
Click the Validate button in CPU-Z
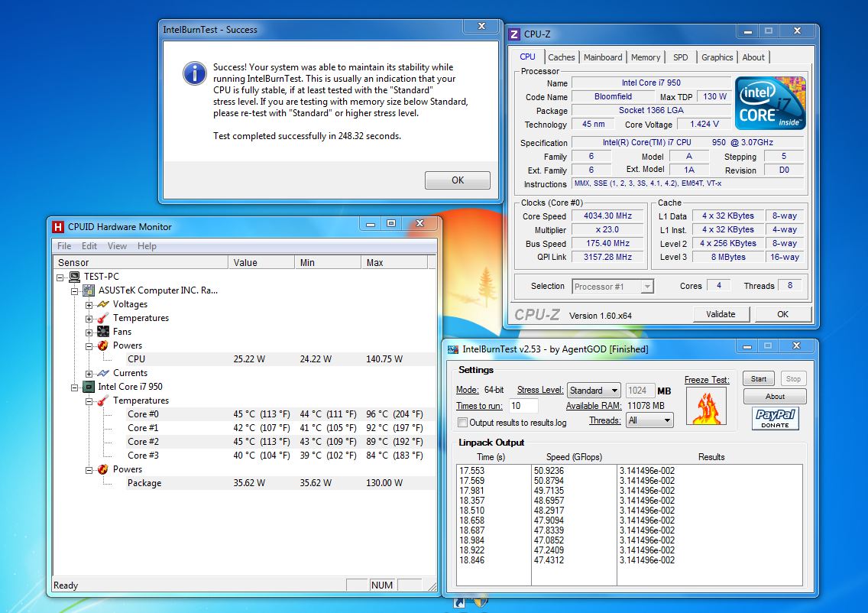click(721, 314)
